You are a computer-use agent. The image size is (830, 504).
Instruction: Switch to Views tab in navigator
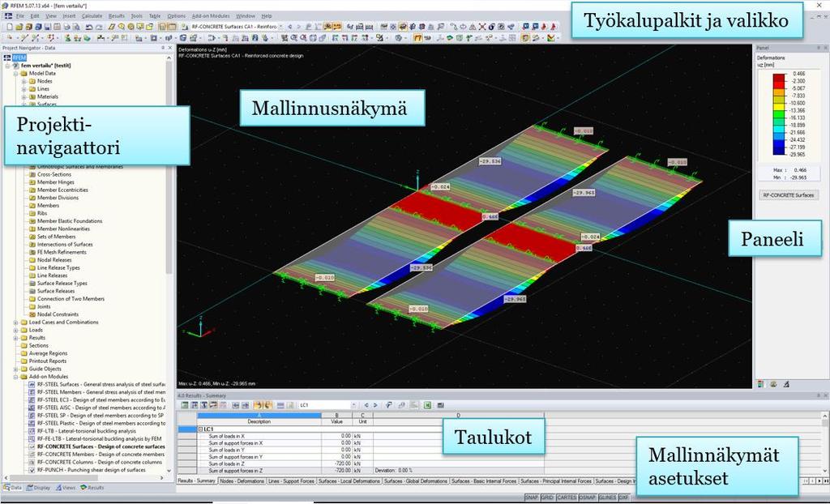click(x=66, y=488)
